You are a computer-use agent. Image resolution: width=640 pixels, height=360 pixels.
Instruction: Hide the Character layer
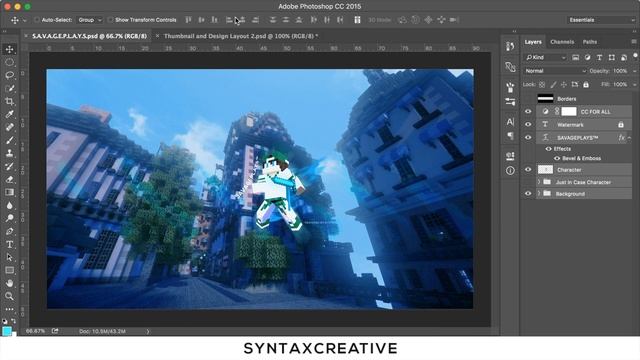pyautogui.click(x=528, y=169)
